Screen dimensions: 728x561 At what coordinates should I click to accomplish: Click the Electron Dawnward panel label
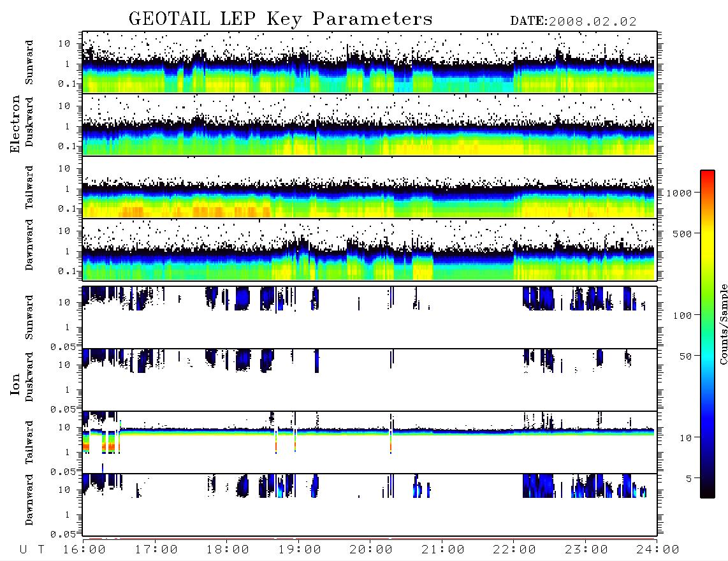(x=29, y=245)
